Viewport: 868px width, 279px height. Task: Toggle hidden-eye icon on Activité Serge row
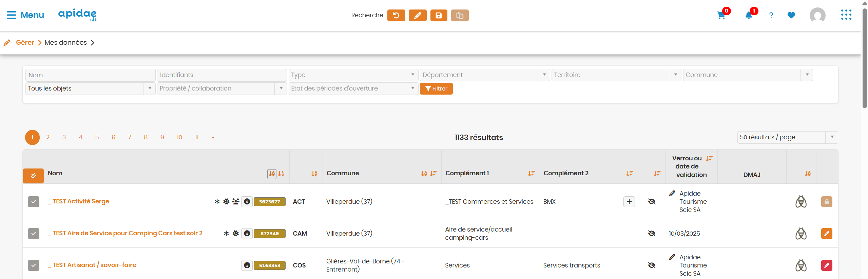(x=652, y=202)
